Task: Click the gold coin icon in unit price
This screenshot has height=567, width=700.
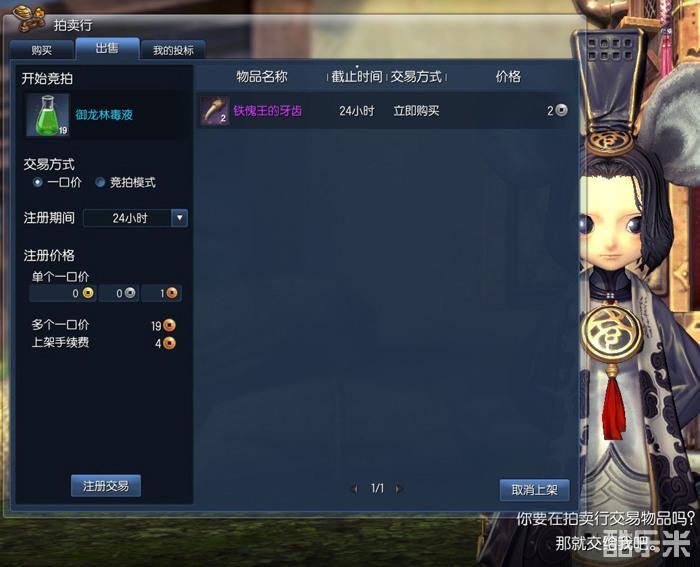Action: 88,293
